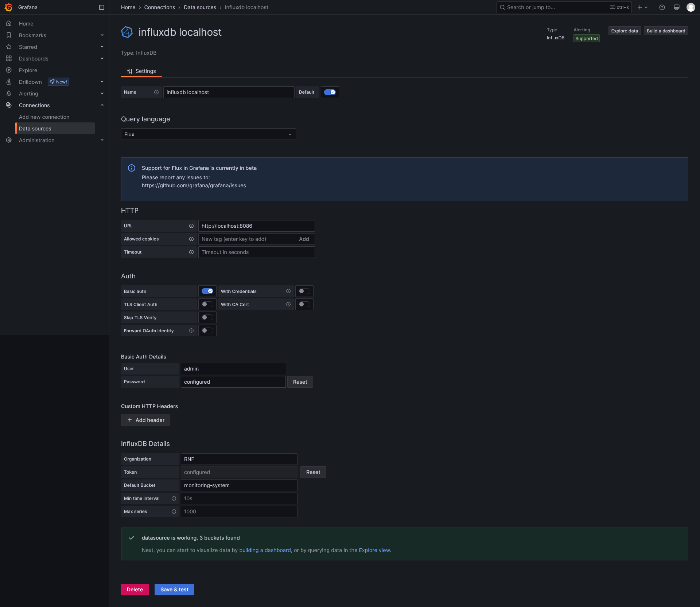Viewport: 700px width, 607px height.
Task: Collapse the Connections section chevron
Action: [102, 105]
